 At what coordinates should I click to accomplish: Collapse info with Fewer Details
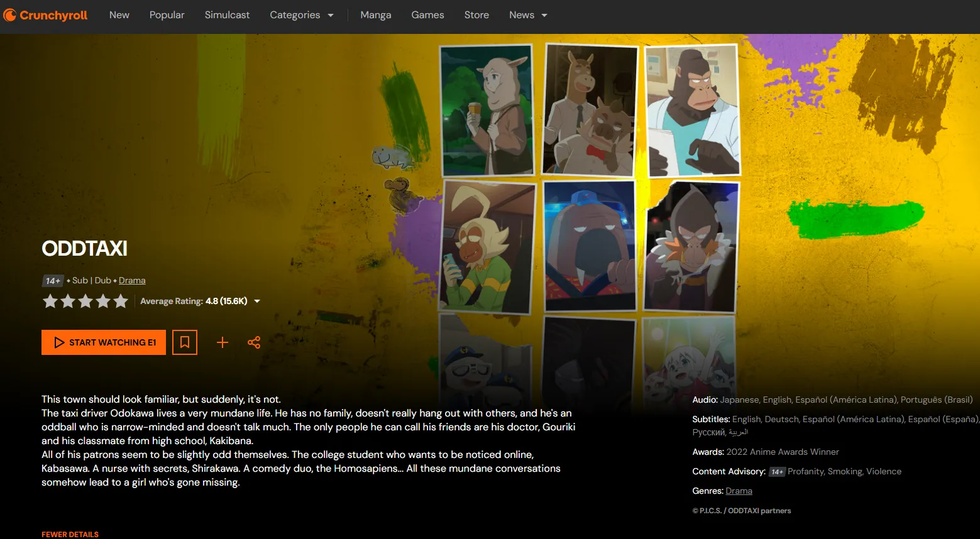click(x=70, y=534)
